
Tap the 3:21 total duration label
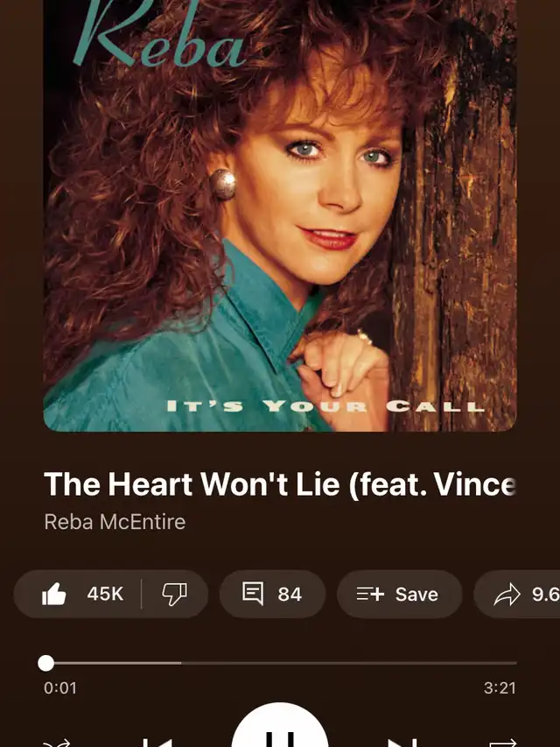(x=500, y=688)
